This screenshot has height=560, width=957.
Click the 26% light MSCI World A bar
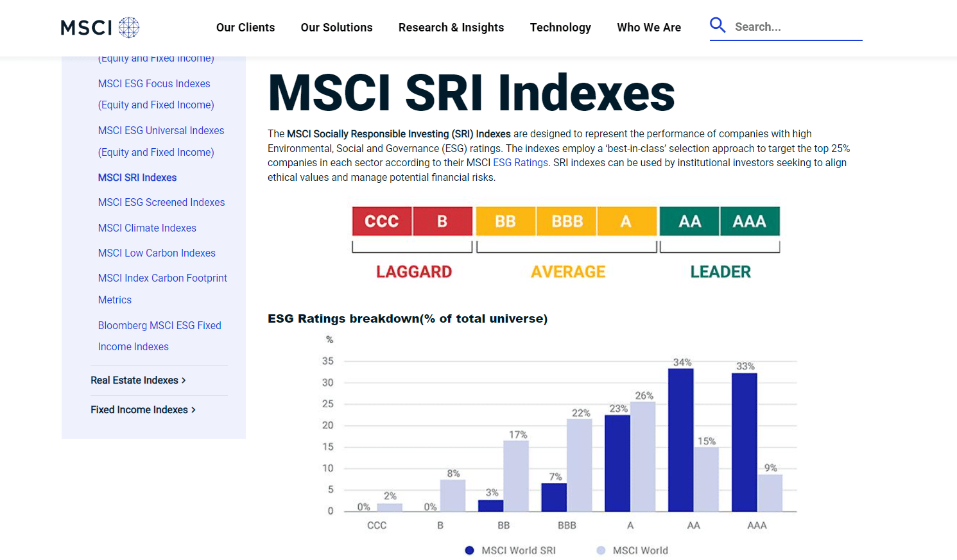pos(643,457)
